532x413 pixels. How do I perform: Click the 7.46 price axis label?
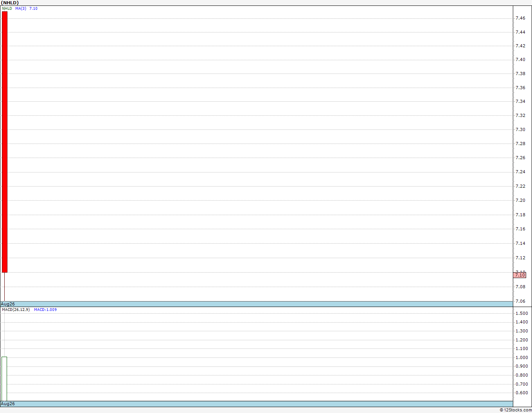[520, 18]
